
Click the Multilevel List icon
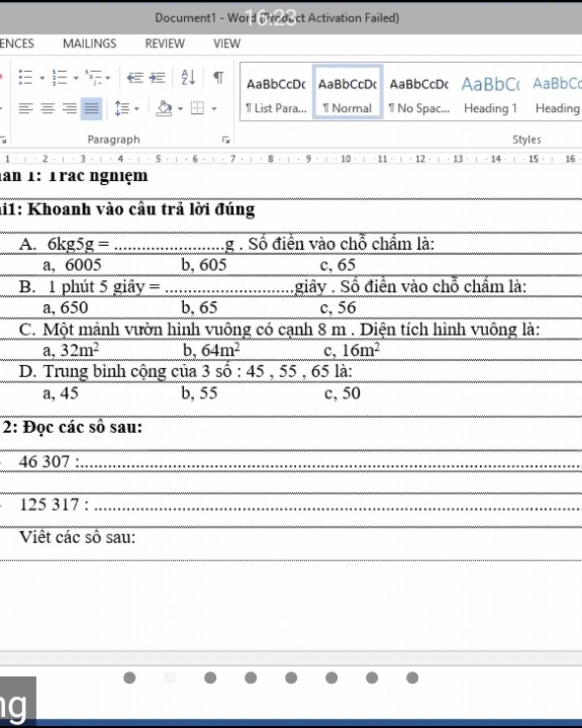93,77
